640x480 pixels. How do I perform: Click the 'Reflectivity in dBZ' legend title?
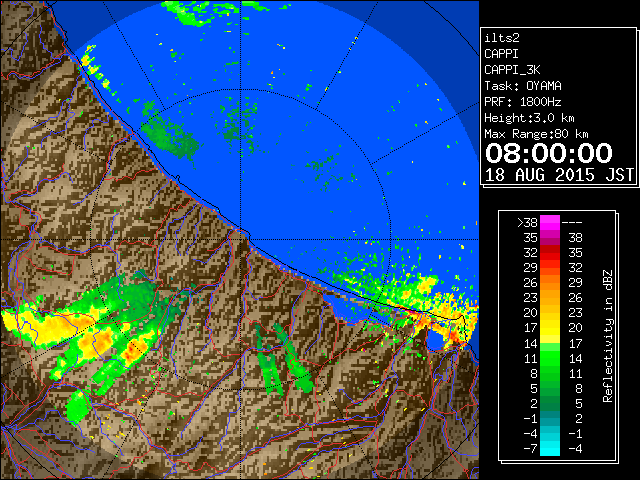click(x=608, y=336)
